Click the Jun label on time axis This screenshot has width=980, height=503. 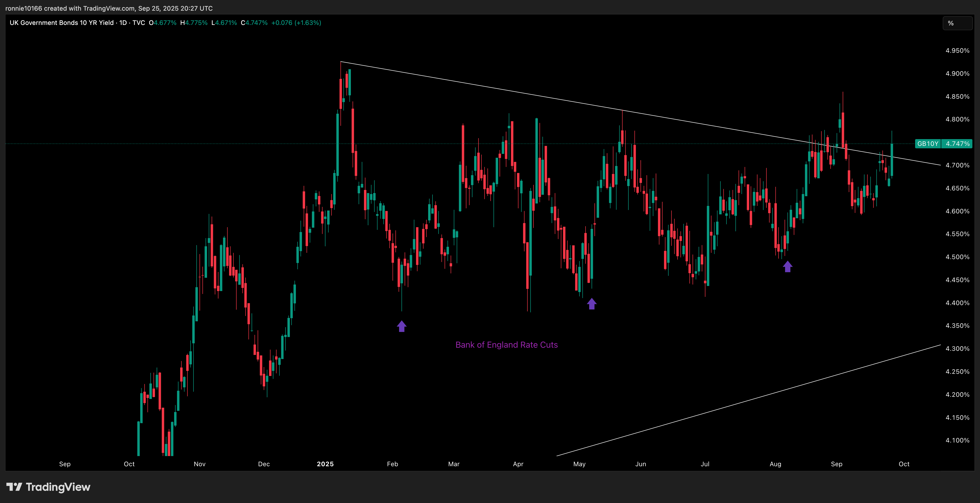641,464
